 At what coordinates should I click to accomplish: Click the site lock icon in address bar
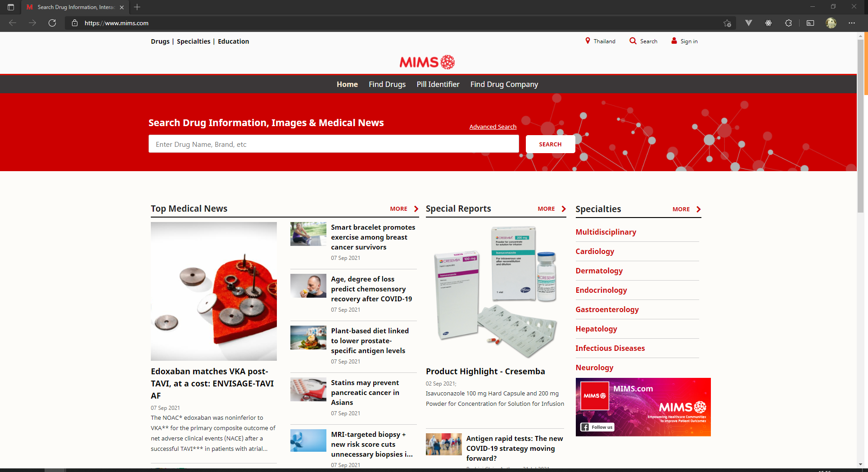[75, 23]
